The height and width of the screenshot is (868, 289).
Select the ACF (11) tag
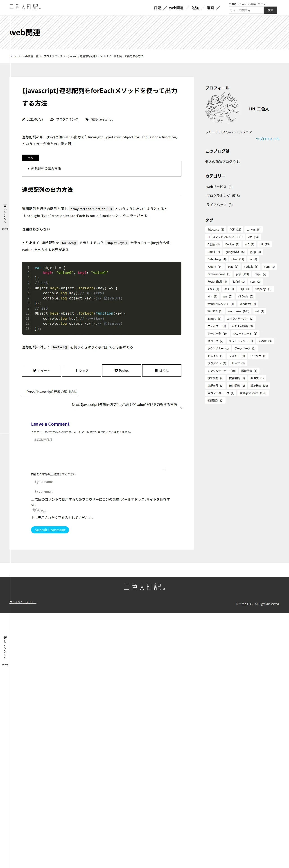(x=235, y=229)
